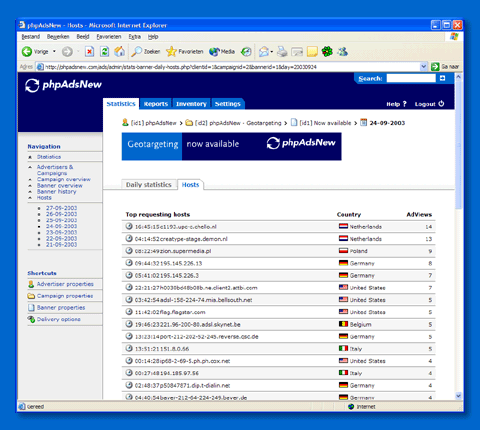
Task: Switch to the Daily statistics tab
Action: tap(149, 184)
